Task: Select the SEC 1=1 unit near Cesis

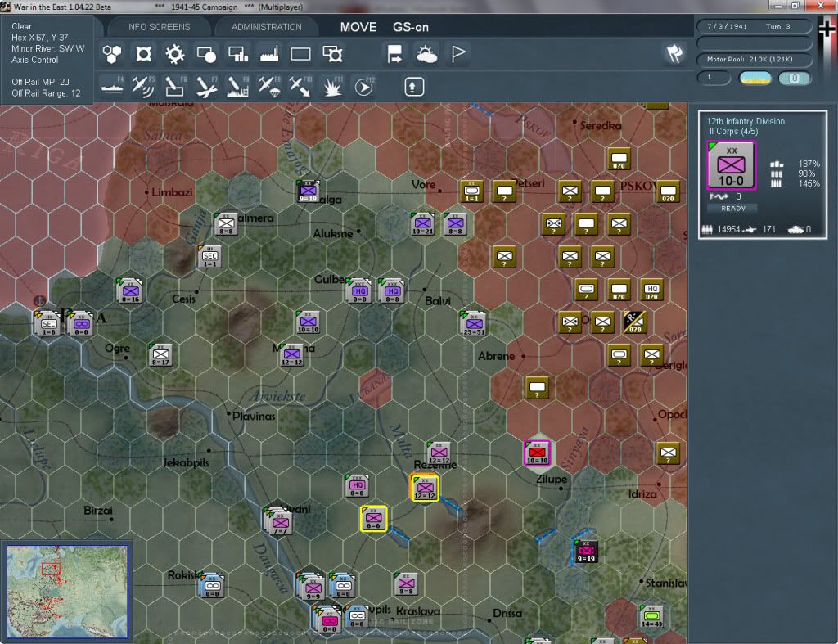Action: click(209, 256)
